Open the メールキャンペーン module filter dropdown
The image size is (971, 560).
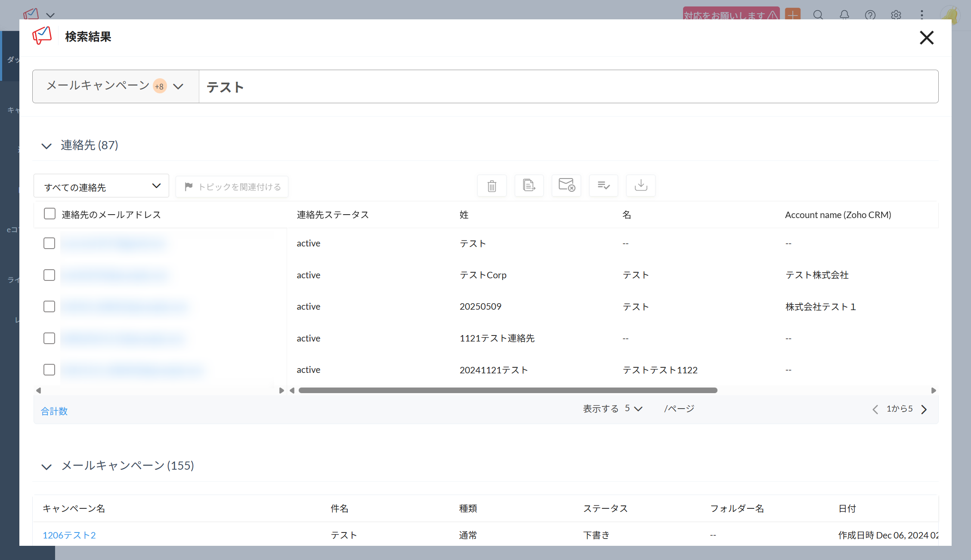[115, 86]
